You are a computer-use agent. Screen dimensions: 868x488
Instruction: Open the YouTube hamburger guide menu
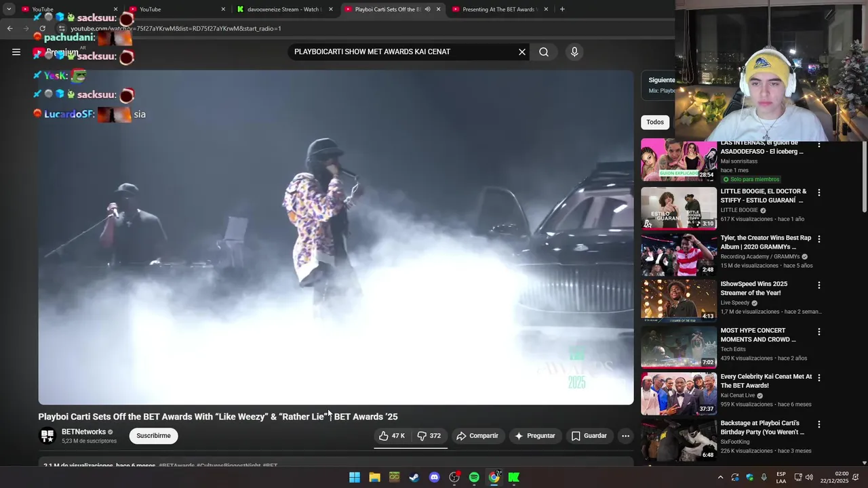pyautogui.click(x=16, y=52)
